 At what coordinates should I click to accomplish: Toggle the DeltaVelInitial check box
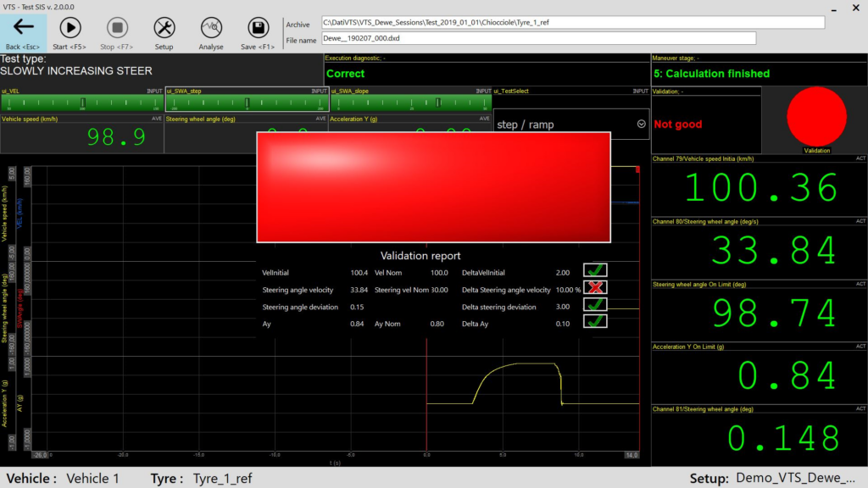coord(595,271)
